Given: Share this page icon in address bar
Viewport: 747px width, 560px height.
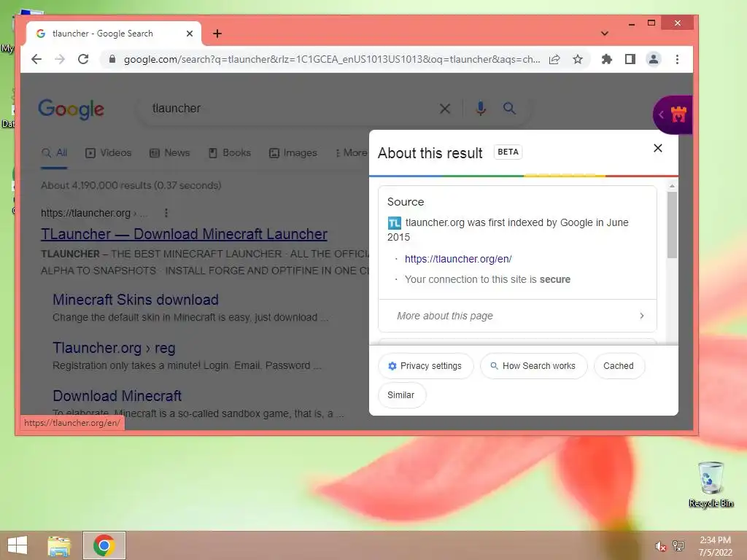Looking at the screenshot, I should coord(554,60).
